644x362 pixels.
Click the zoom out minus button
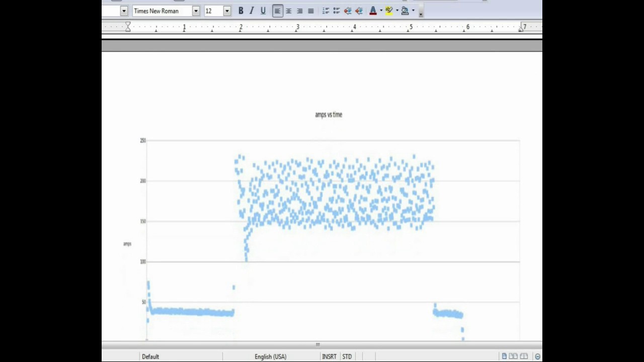pos(537,356)
